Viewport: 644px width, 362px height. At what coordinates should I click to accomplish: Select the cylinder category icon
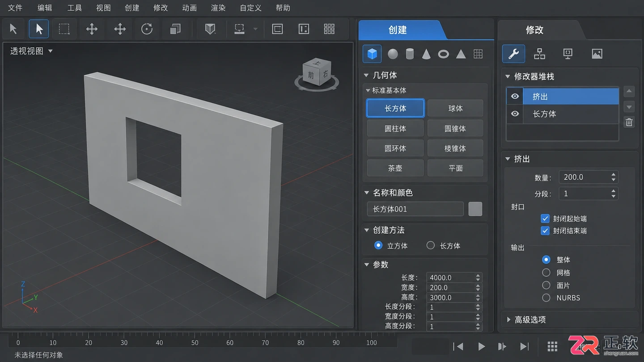point(410,54)
